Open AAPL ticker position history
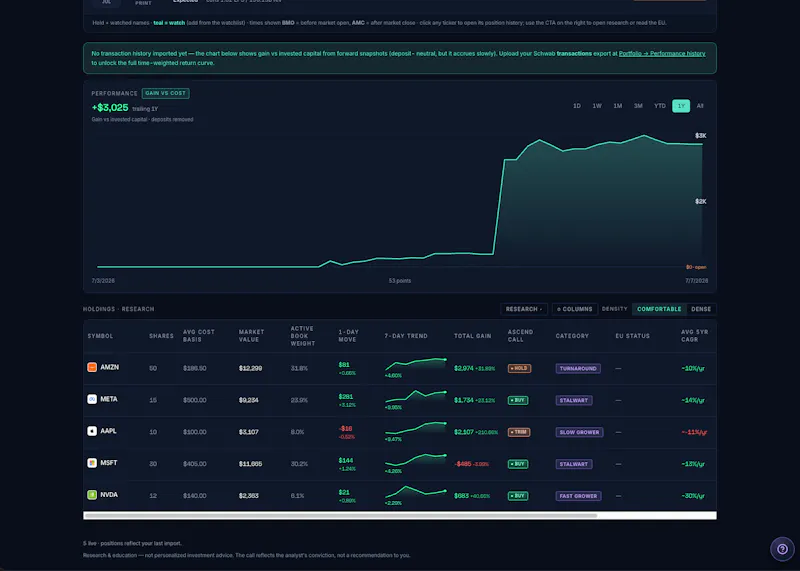 click(x=108, y=431)
